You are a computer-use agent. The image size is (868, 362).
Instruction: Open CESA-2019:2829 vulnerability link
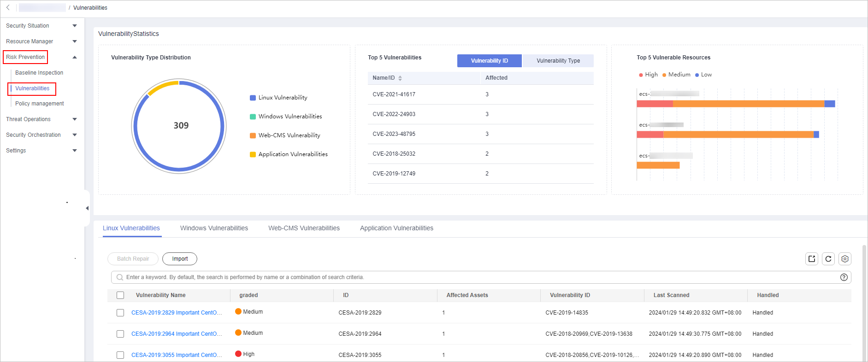[x=177, y=313]
